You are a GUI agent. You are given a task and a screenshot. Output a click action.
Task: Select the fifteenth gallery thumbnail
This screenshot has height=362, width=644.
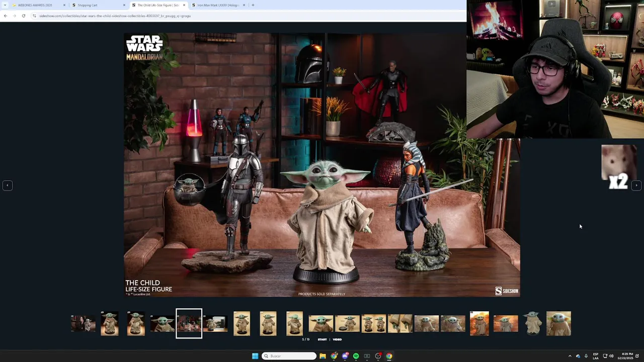pos(453,323)
